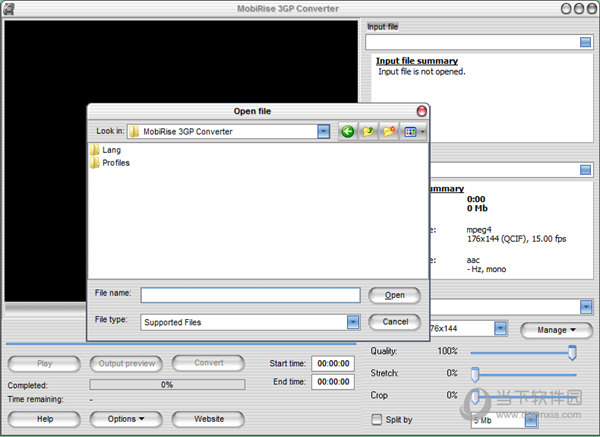600x437 pixels.
Task: Open the Options dropdown menu
Action: pyautogui.click(x=126, y=419)
